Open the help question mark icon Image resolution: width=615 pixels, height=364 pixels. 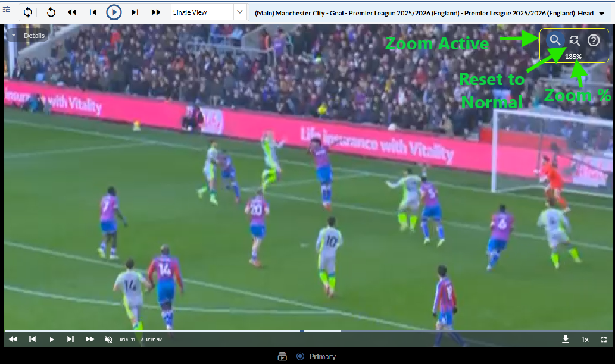(594, 40)
